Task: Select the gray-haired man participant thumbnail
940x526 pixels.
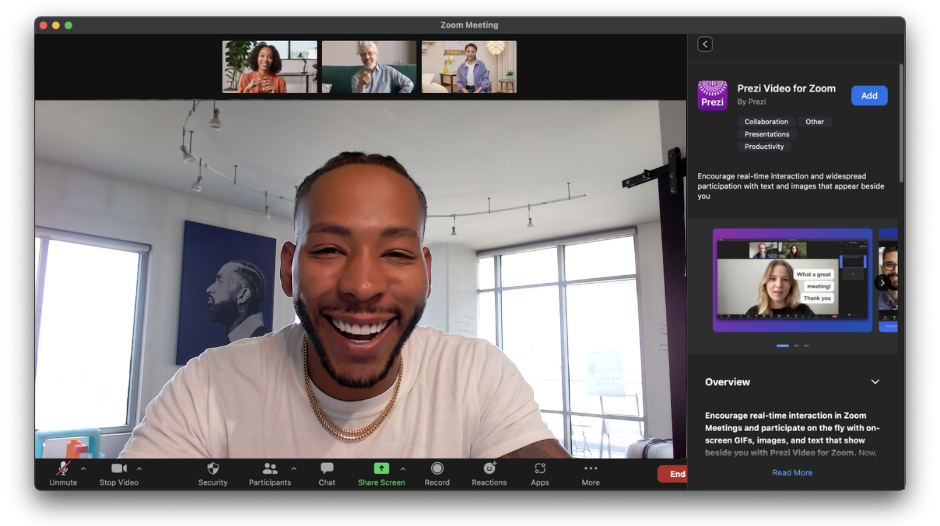Action: click(x=369, y=67)
